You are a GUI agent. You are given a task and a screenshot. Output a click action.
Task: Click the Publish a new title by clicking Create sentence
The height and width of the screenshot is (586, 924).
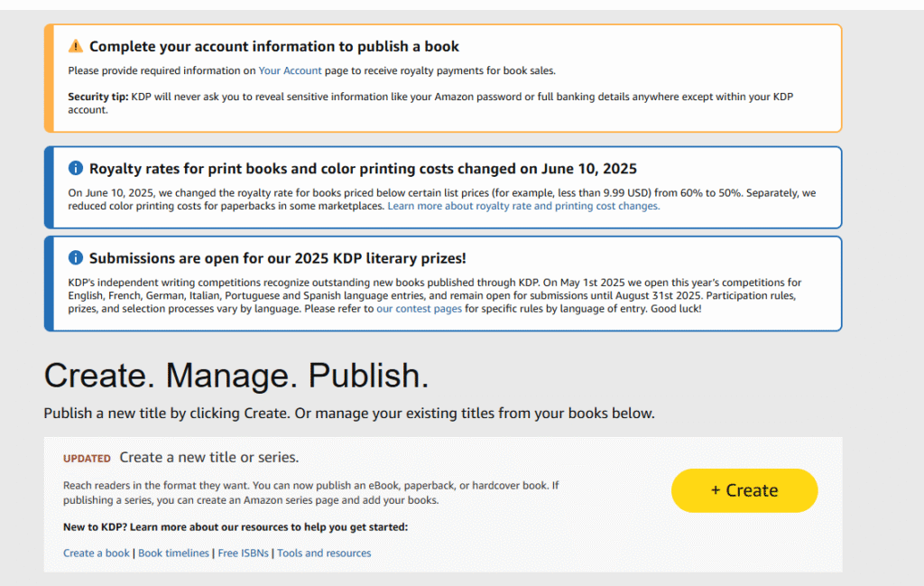[x=349, y=414]
